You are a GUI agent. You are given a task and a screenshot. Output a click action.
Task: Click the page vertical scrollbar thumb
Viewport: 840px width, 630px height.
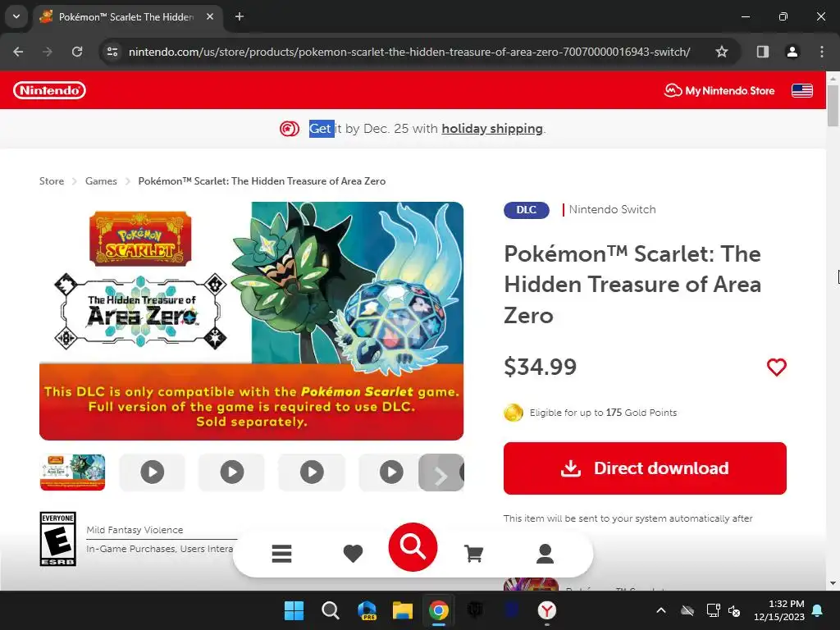pyautogui.click(x=833, y=106)
